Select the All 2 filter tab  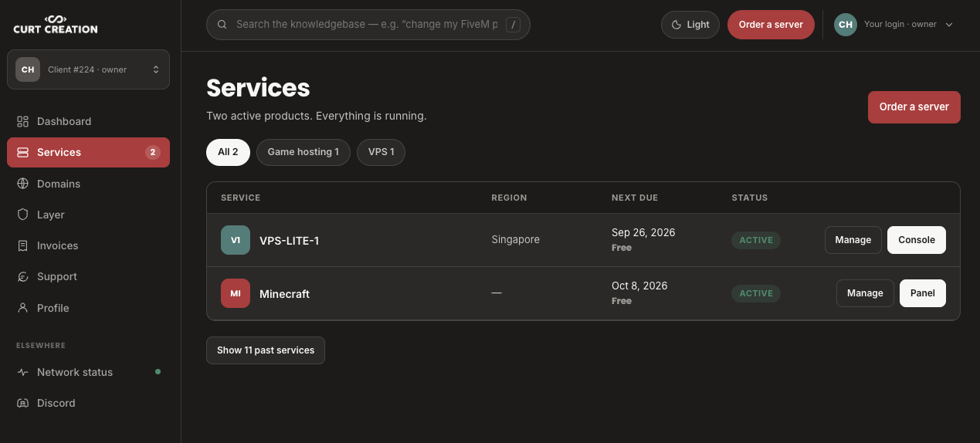click(228, 152)
